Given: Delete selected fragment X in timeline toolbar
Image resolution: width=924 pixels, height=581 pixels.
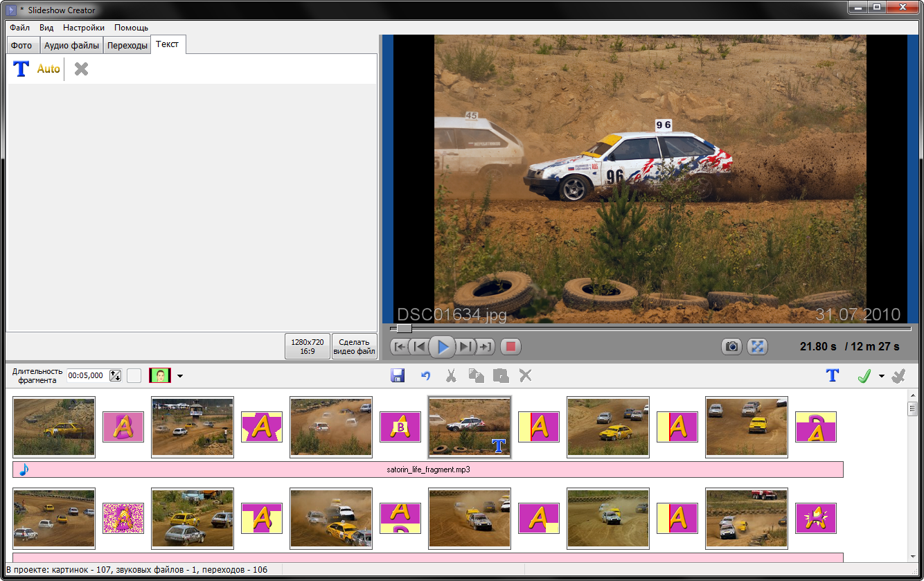Looking at the screenshot, I should coord(526,375).
